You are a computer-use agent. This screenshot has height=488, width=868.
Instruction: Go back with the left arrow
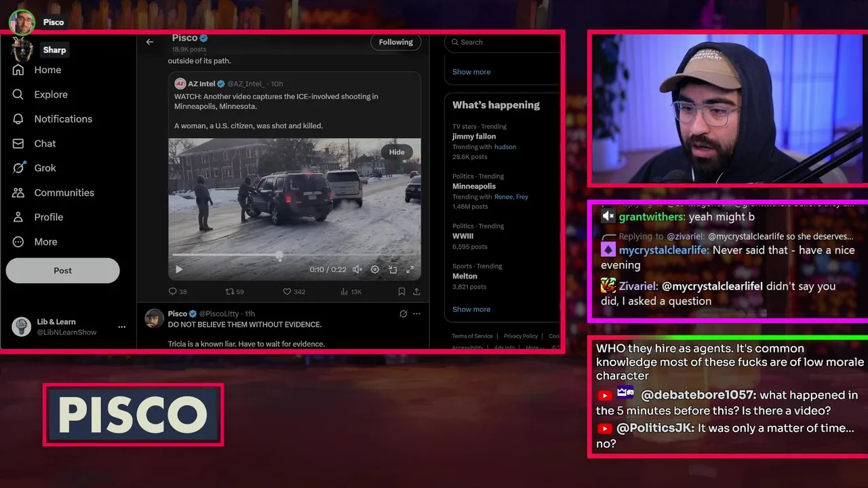(150, 42)
